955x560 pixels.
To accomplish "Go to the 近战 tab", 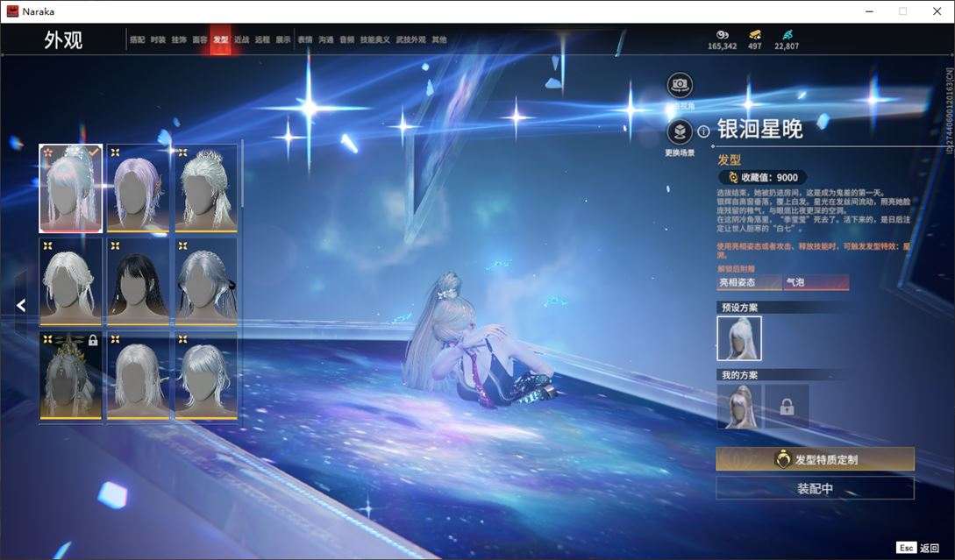I will coord(241,39).
